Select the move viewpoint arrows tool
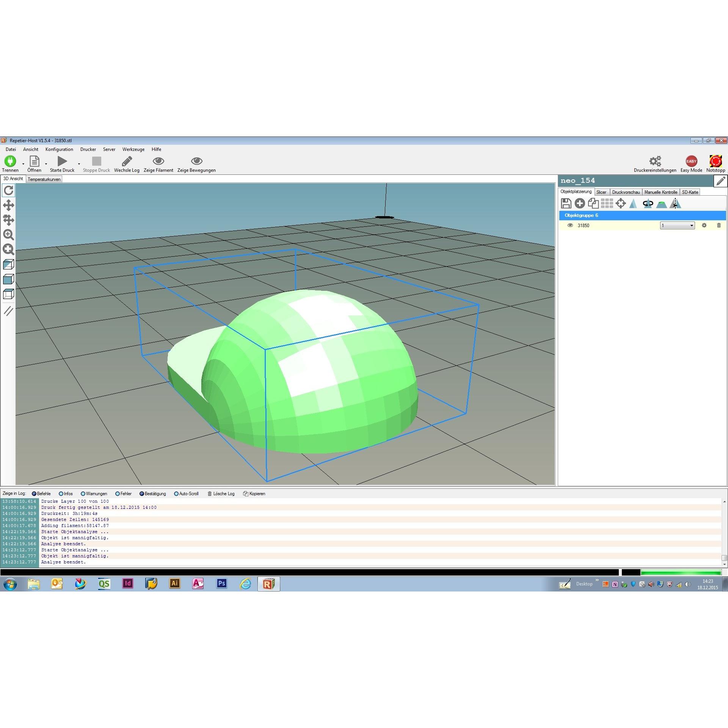 pos(8,206)
